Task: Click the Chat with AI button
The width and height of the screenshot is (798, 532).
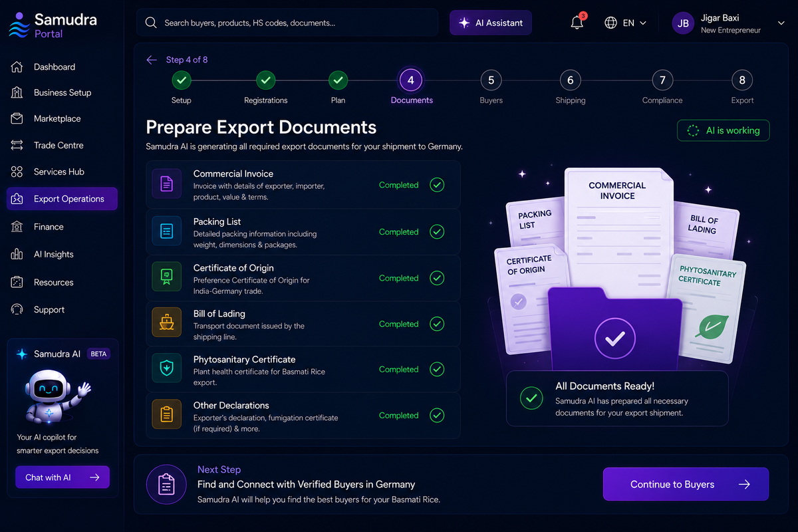Action: point(63,477)
